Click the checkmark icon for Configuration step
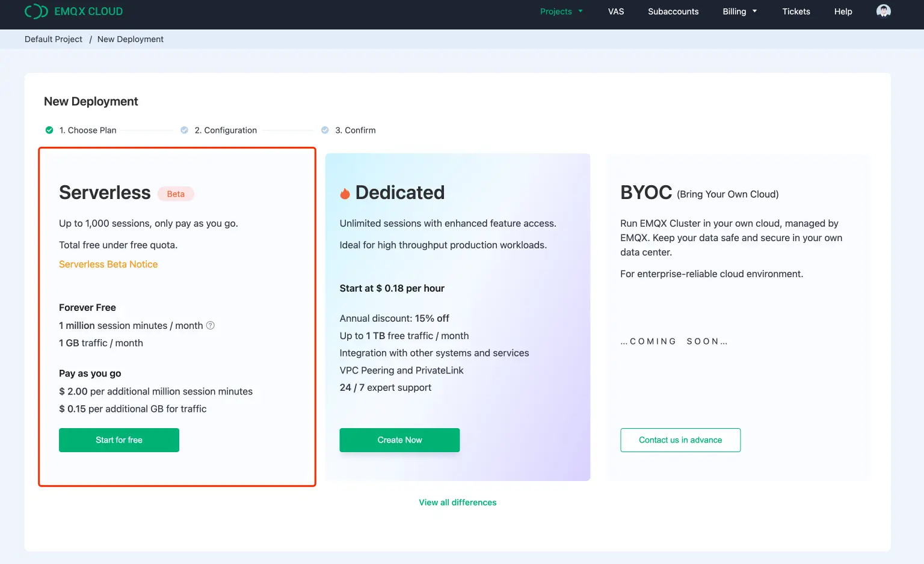Screen dimensions: 924x564 pyautogui.click(x=183, y=130)
